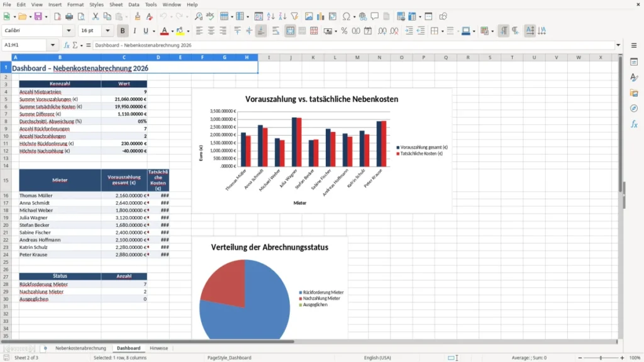
Task: Click the zoom in plus button
Action: pyautogui.click(x=622, y=358)
